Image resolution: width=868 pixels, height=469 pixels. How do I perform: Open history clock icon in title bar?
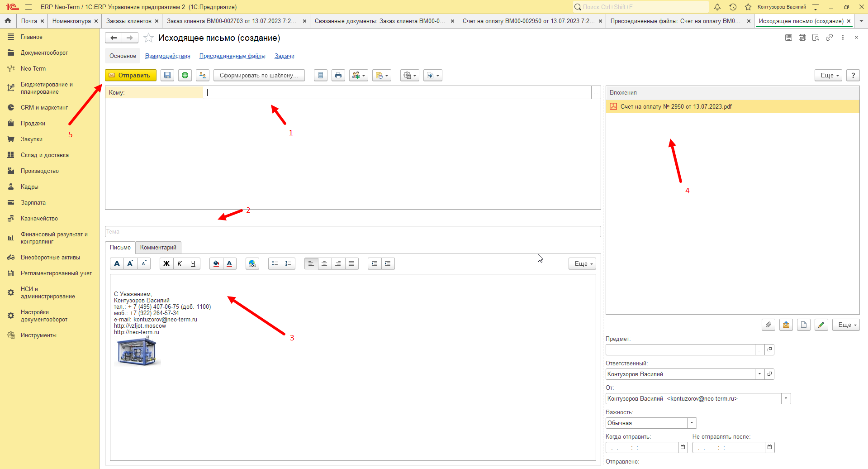[x=733, y=7]
